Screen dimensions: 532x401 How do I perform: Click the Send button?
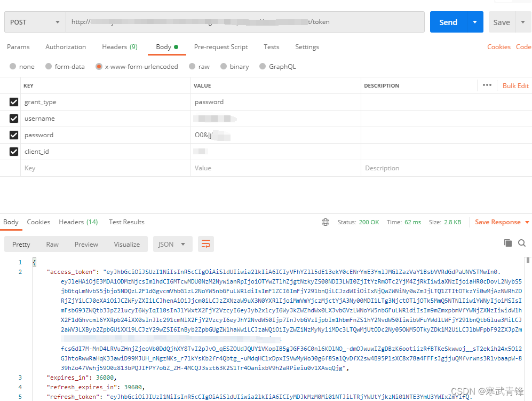(448, 22)
